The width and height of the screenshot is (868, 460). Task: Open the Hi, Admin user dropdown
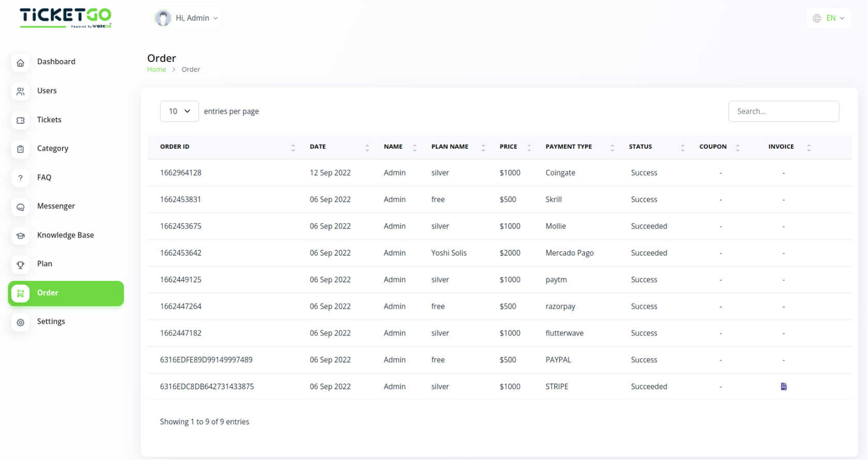coord(187,18)
